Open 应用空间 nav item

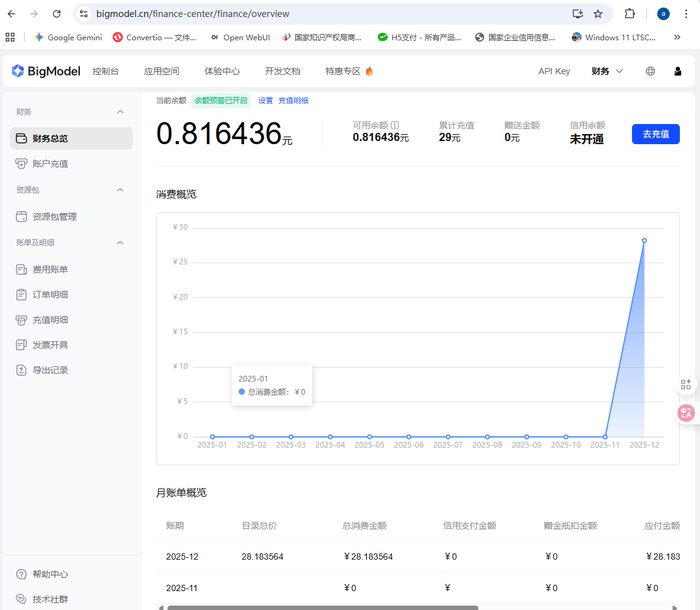click(162, 71)
